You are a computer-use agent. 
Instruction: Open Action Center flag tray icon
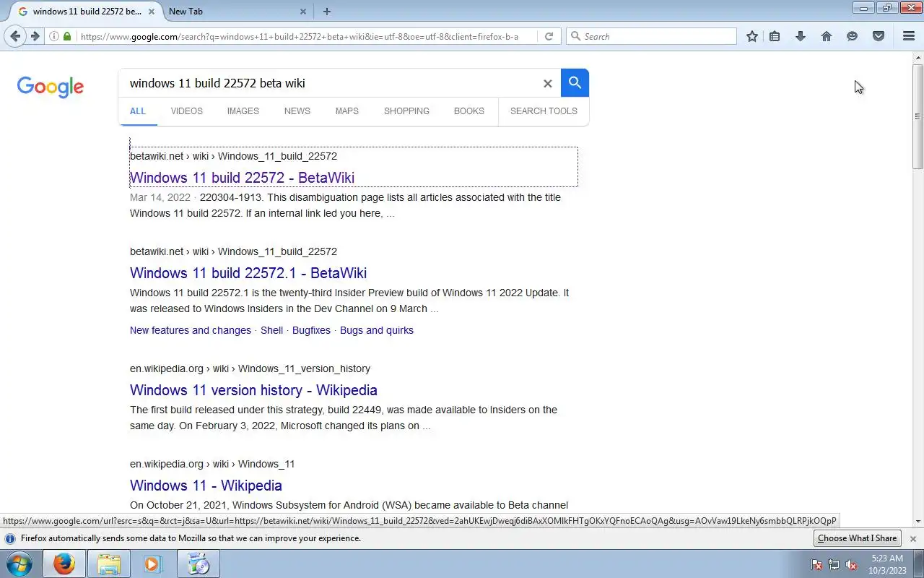tap(816, 565)
